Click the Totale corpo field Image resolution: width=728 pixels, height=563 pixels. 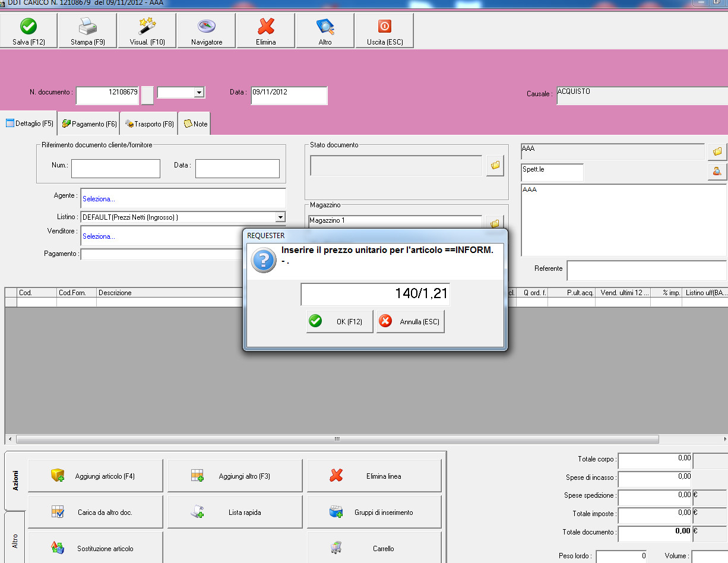click(655, 461)
